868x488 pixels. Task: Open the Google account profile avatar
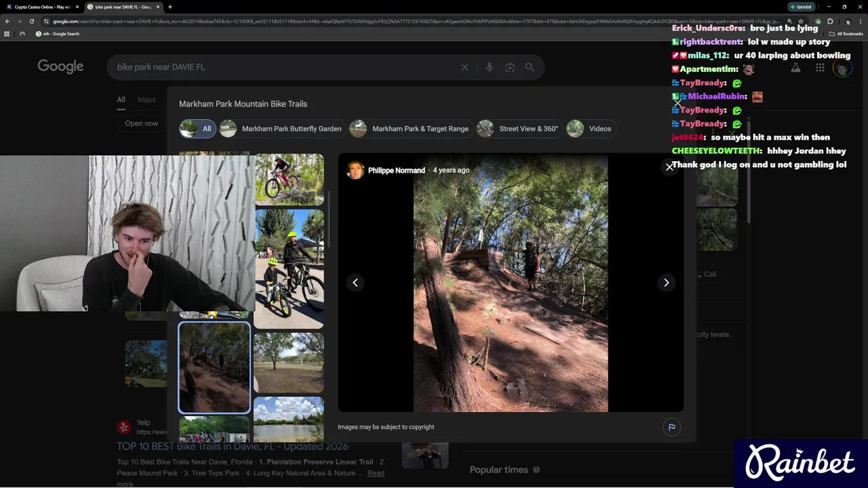click(x=842, y=68)
